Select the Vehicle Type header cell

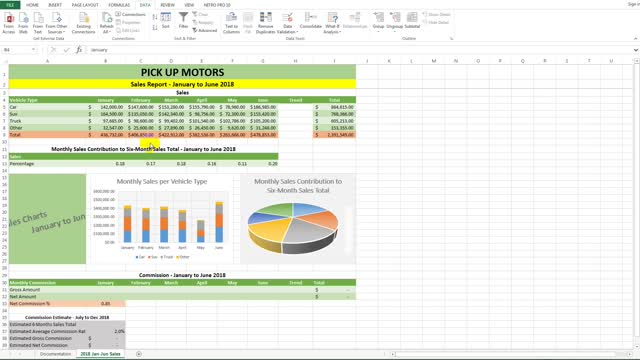(47, 100)
